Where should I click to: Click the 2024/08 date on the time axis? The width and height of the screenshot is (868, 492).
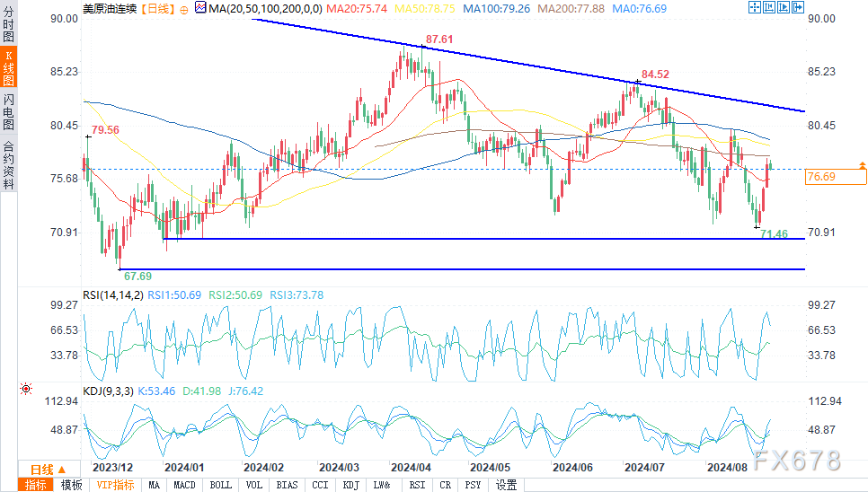727,468
